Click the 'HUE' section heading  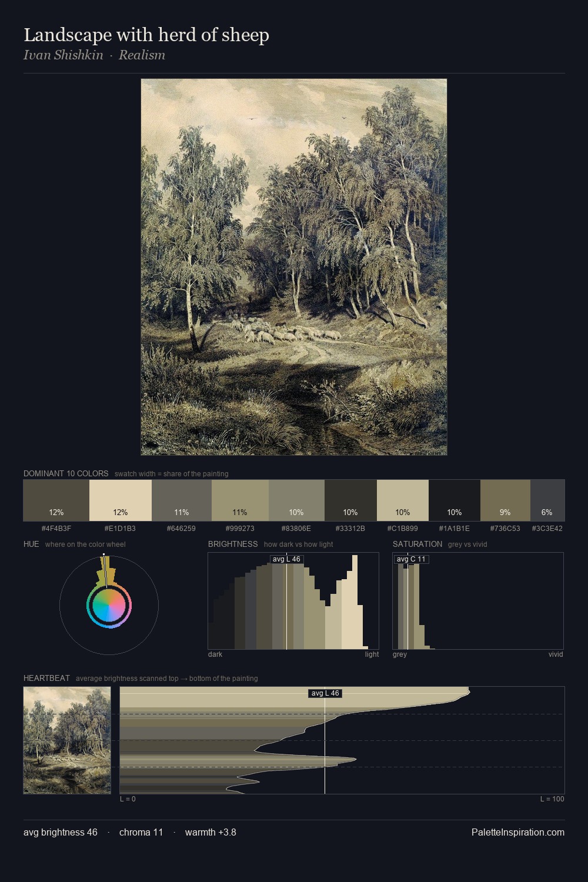coord(31,544)
